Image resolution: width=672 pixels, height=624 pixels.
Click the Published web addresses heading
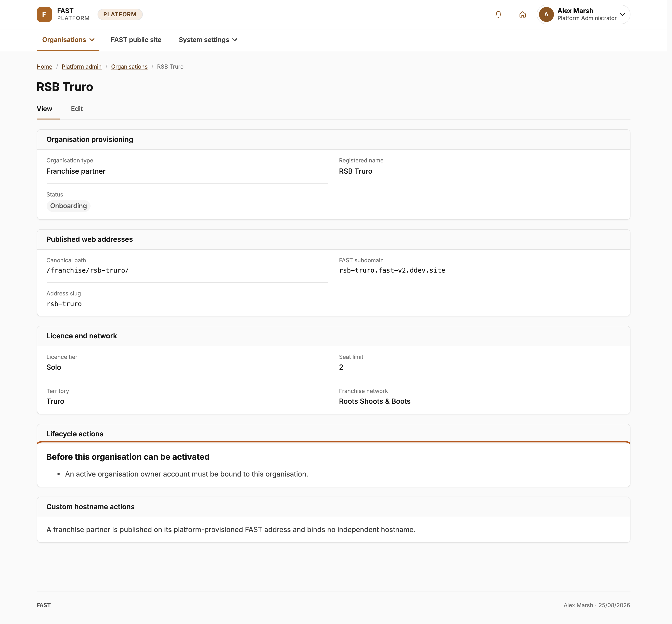tap(90, 239)
